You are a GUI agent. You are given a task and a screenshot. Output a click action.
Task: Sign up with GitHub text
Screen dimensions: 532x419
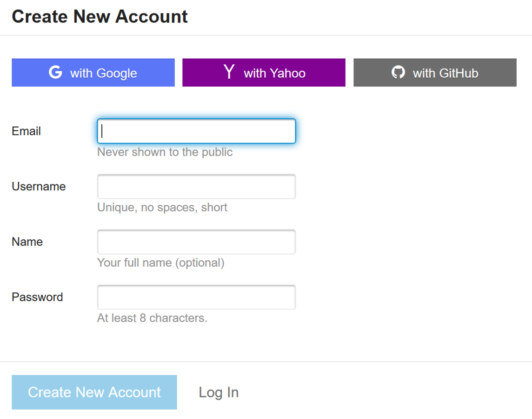click(x=446, y=73)
